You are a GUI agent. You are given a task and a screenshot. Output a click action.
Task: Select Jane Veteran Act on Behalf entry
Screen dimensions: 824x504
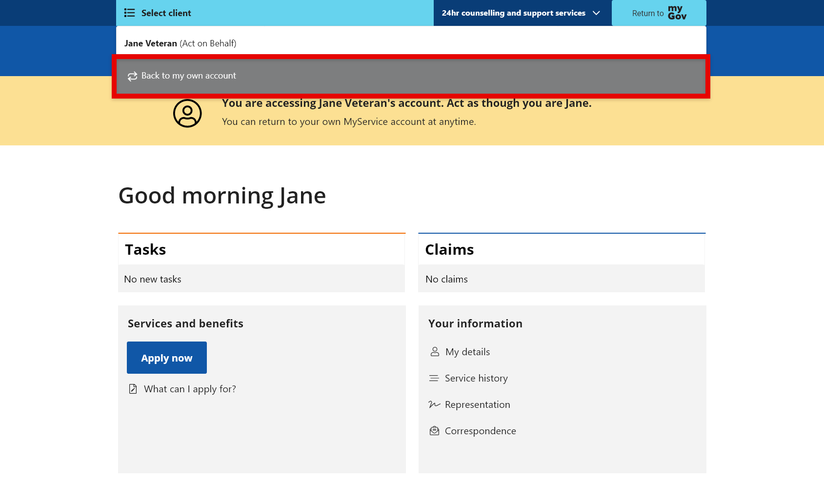click(x=180, y=43)
